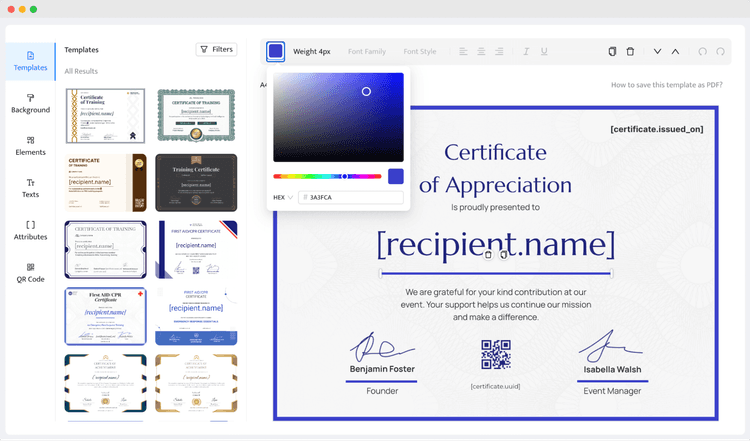Select Isabella Walsh's signature image

[x=611, y=345]
